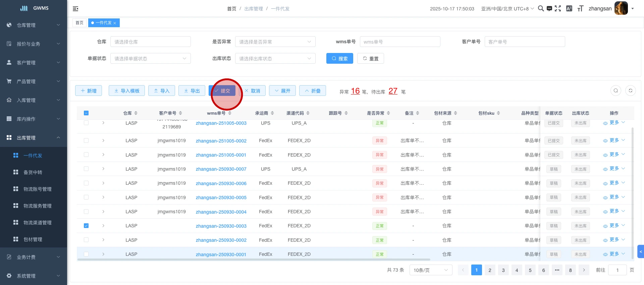Screen dimensions: 644x285
Task: Toggle the select-all header checkbox
Action: 86,113
